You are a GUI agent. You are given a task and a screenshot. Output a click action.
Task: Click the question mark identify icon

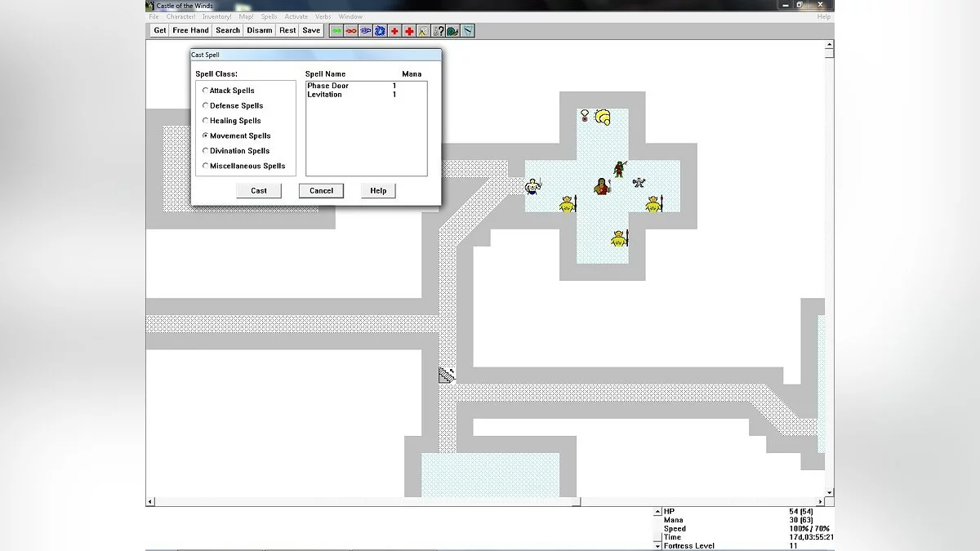(439, 31)
